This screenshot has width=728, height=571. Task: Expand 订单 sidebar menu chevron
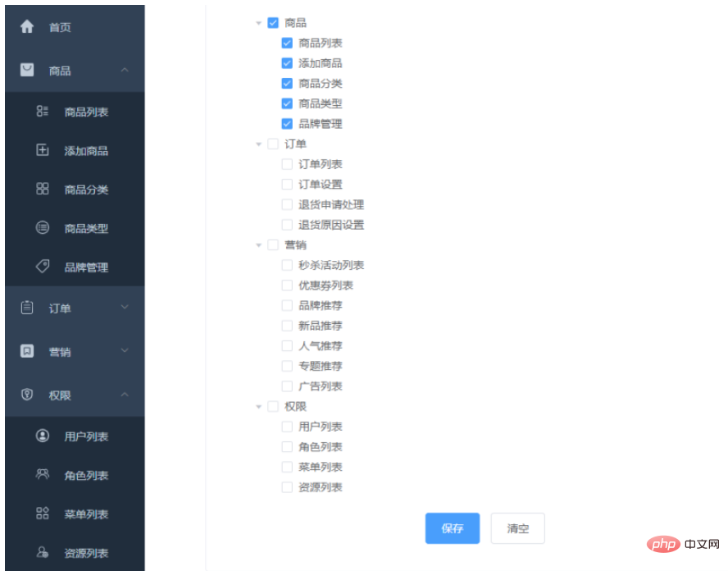pos(125,307)
